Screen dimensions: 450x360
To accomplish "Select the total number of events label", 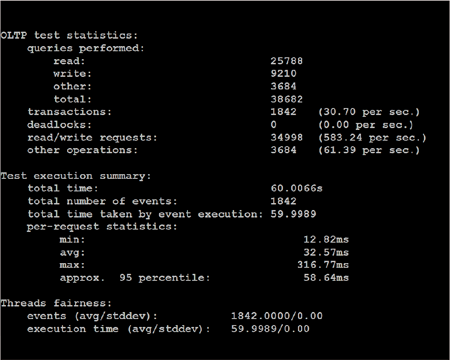I will pos(102,201).
